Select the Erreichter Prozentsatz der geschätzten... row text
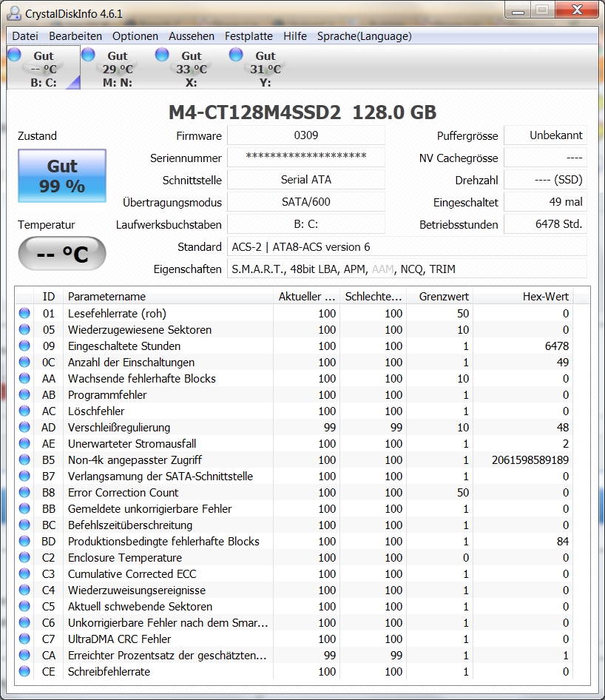605x700 pixels. pos(167,656)
